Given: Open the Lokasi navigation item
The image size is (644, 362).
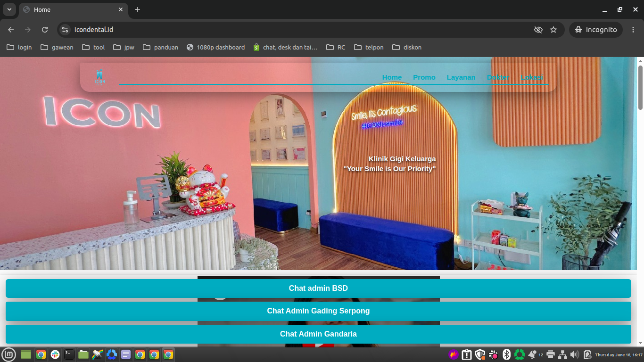Looking at the screenshot, I should pos(532,77).
